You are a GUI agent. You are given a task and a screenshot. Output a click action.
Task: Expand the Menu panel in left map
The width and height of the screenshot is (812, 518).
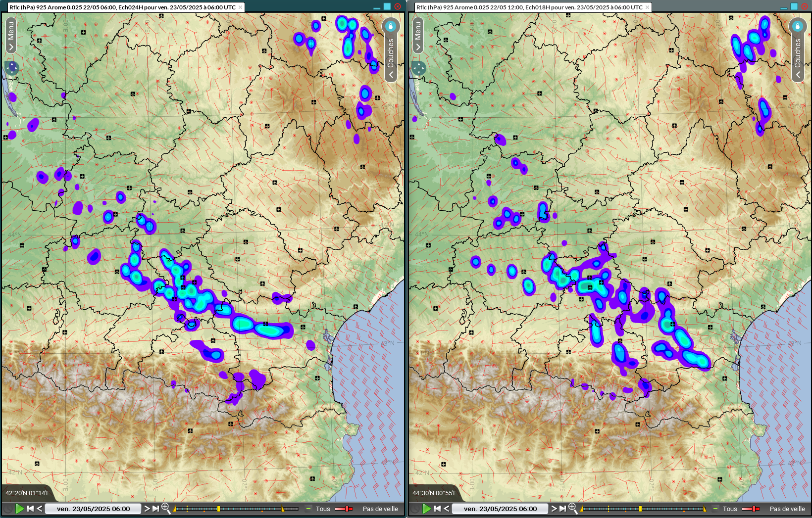11,36
